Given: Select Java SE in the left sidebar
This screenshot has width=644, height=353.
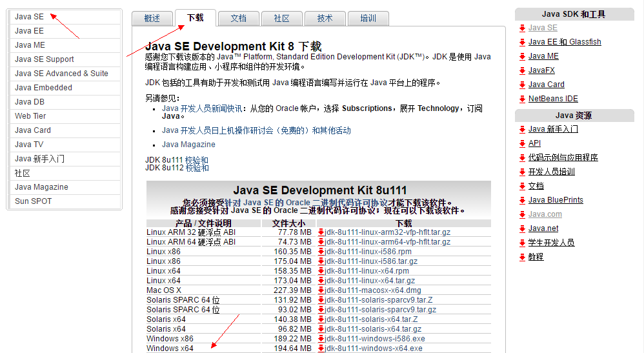Looking at the screenshot, I should click(x=65, y=17).
